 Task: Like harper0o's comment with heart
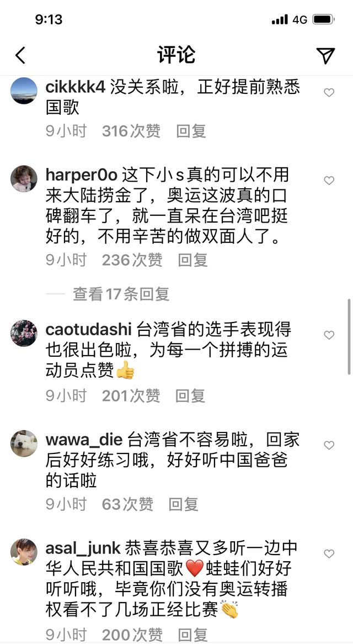pos(329,180)
